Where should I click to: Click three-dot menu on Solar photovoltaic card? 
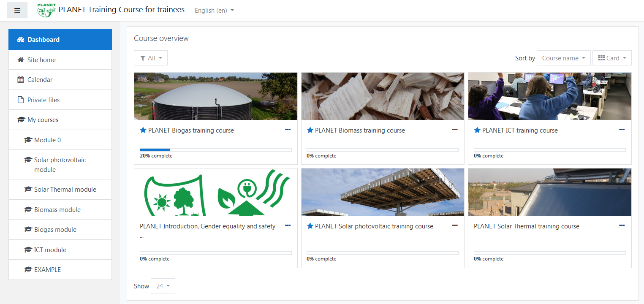click(455, 225)
